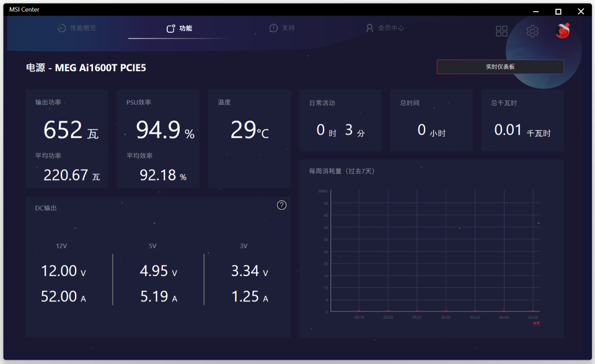Click the MSI dragon profile avatar
The image size is (595, 364).
click(x=563, y=31)
